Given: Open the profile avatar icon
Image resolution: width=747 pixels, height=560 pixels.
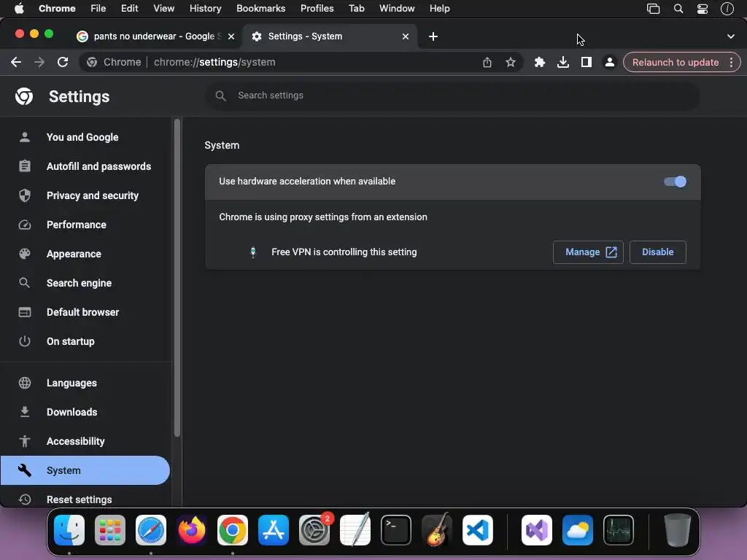Looking at the screenshot, I should pyautogui.click(x=609, y=63).
